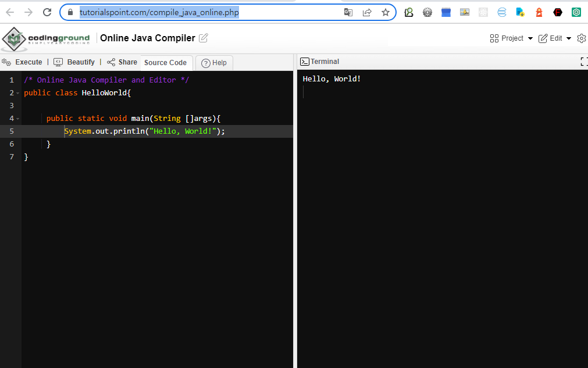
Task: Open the settings gear on the right
Action: 582,38
